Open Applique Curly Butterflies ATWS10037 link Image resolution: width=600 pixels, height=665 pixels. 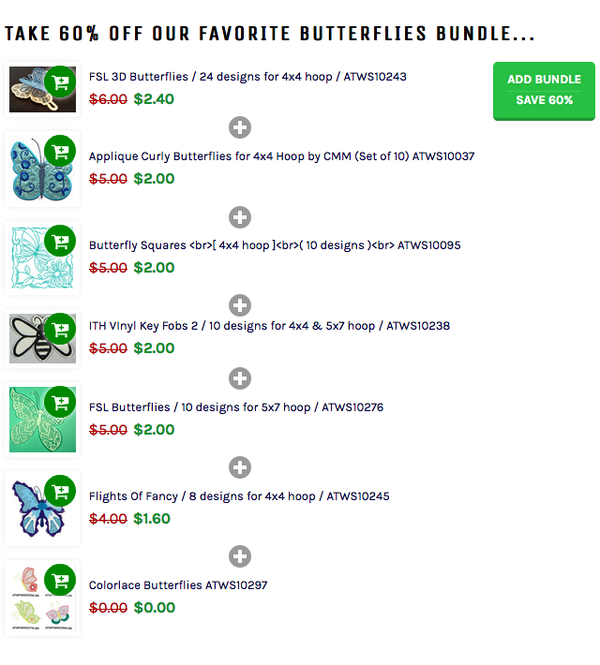(x=282, y=156)
